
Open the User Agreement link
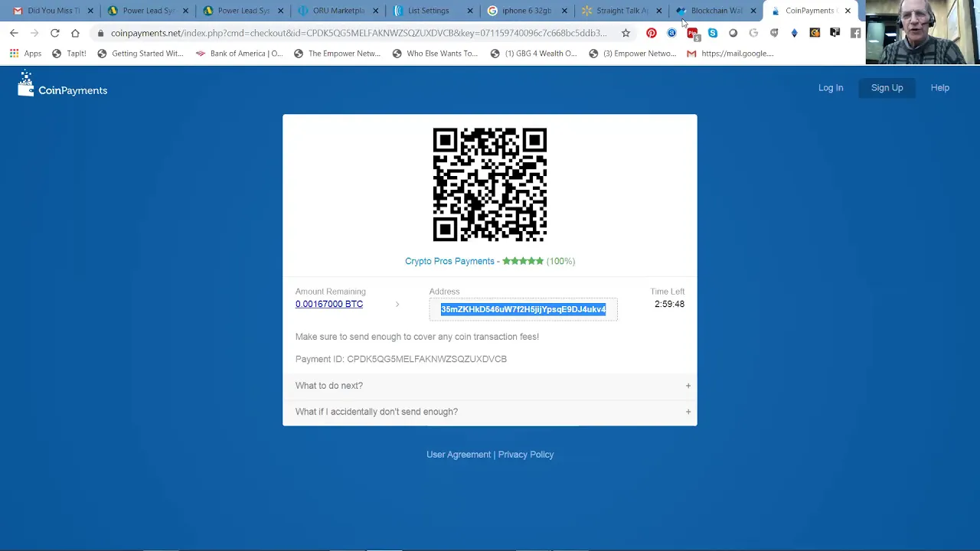click(x=459, y=455)
